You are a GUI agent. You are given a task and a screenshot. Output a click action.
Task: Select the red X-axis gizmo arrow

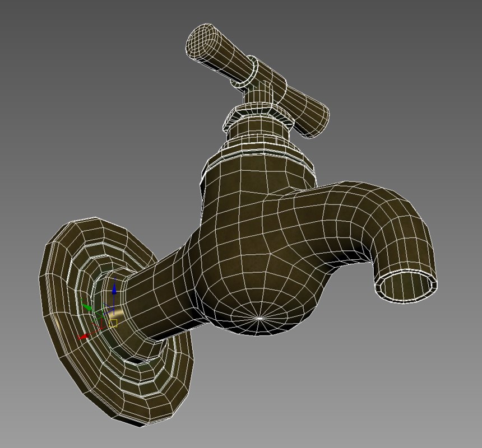[x=84, y=337]
